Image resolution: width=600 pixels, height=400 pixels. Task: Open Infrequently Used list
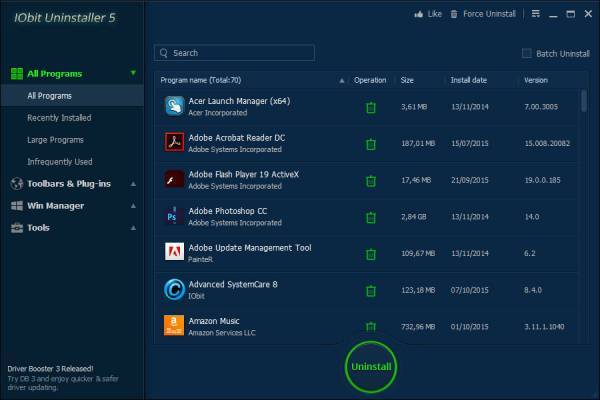point(60,162)
